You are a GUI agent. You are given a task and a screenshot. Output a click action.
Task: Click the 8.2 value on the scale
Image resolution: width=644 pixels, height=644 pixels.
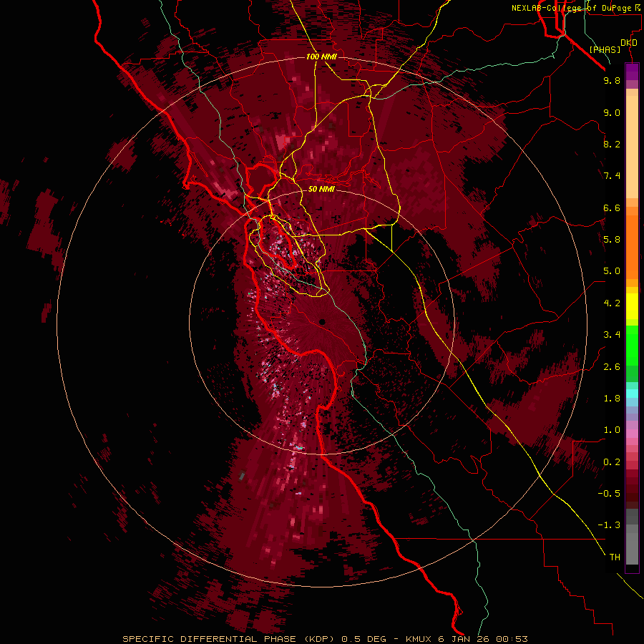tap(612, 144)
